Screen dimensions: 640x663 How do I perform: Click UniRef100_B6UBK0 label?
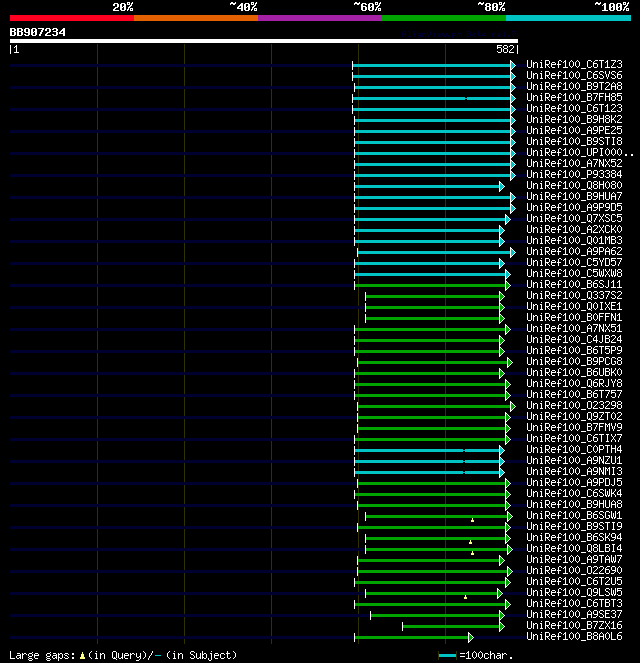pos(574,372)
